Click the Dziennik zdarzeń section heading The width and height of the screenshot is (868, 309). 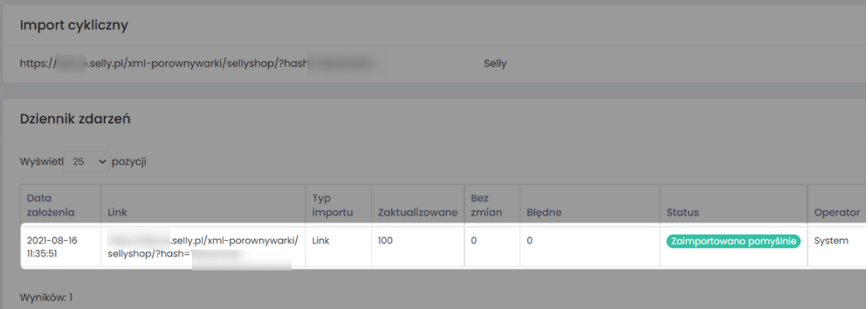click(x=75, y=119)
